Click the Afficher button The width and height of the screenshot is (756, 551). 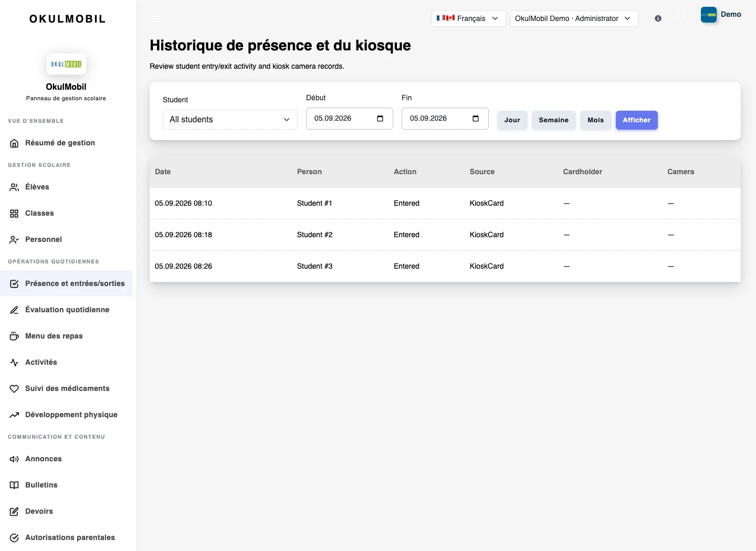(x=637, y=120)
